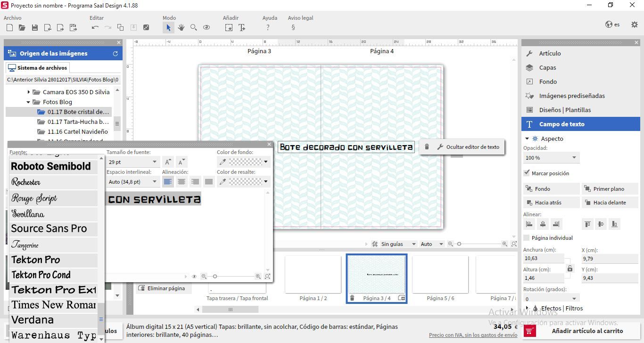Click the increase font size icon
644x343 pixels.
click(x=168, y=162)
